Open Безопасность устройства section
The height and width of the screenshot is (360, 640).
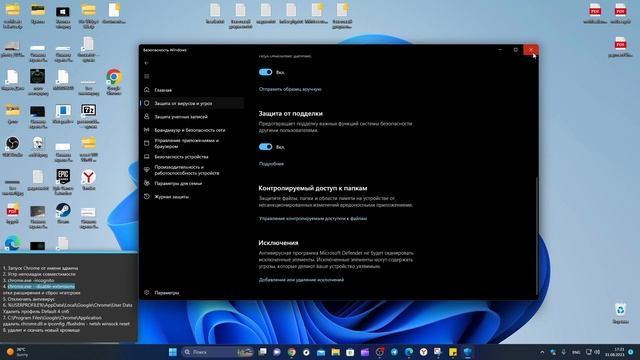pyautogui.click(x=181, y=157)
